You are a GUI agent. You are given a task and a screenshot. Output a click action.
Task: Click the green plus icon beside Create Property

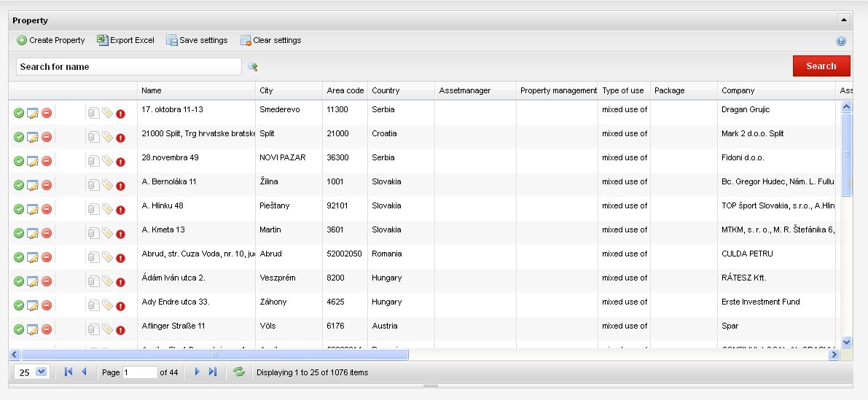(22, 40)
